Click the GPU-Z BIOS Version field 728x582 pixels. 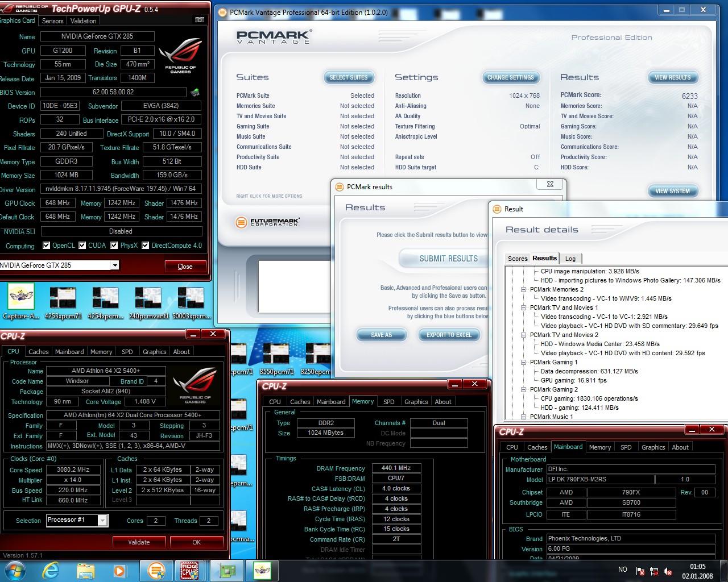113,92
